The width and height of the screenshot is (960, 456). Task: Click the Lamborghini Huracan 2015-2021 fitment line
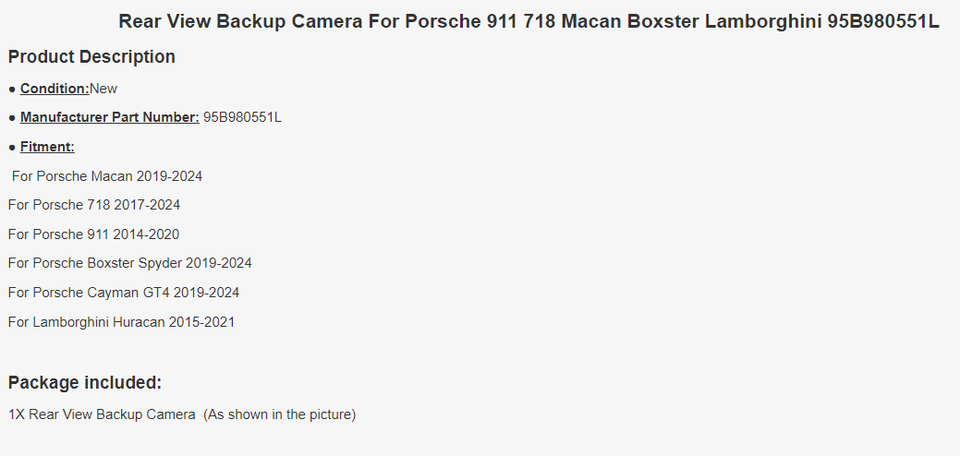pos(122,322)
